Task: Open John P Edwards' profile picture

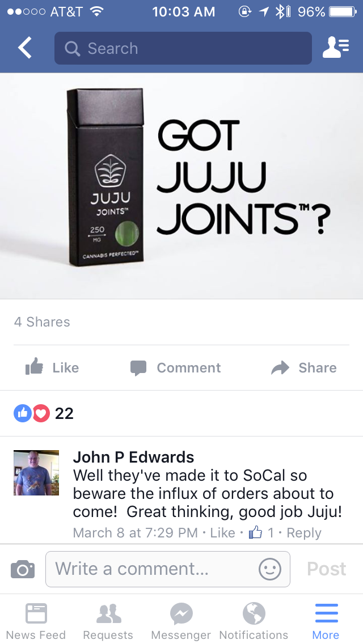Action: (36, 473)
